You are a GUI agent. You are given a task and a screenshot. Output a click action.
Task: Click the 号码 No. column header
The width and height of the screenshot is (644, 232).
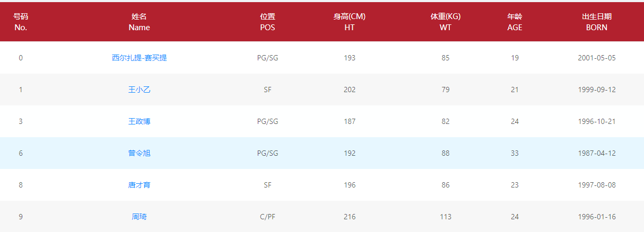click(21, 22)
